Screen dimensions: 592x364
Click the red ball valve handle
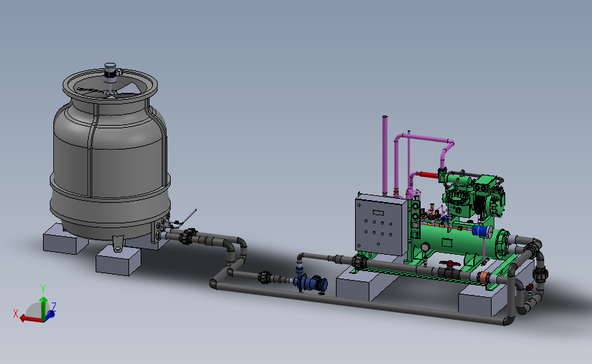click(449, 263)
